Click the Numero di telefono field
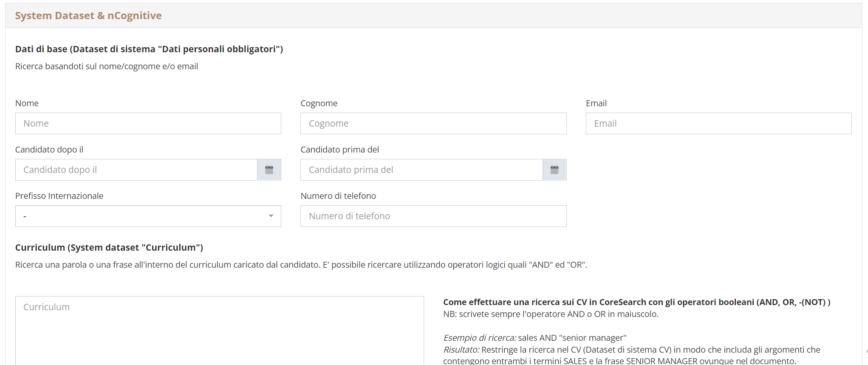The image size is (868, 365). (x=433, y=216)
